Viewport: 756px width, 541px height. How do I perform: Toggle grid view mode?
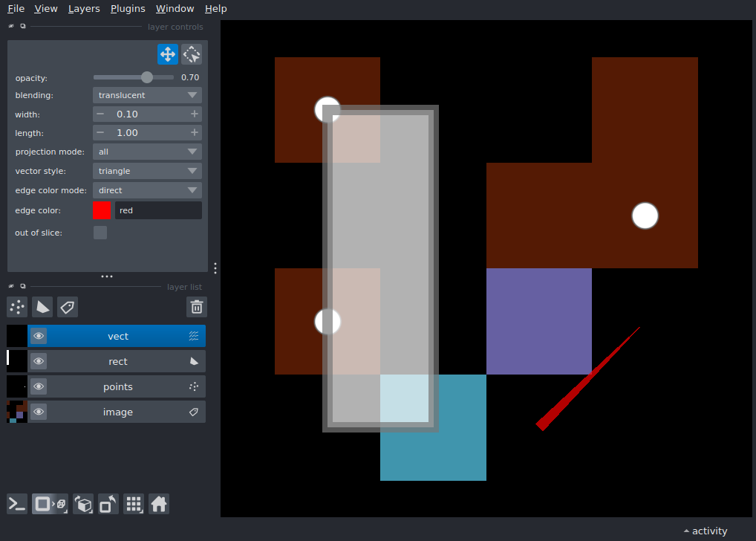(x=134, y=504)
